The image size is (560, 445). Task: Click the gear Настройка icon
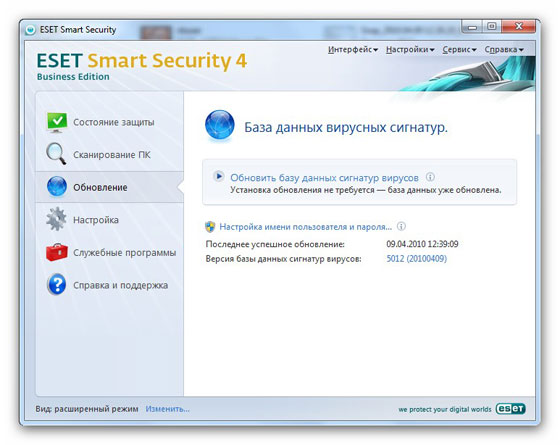[56, 219]
